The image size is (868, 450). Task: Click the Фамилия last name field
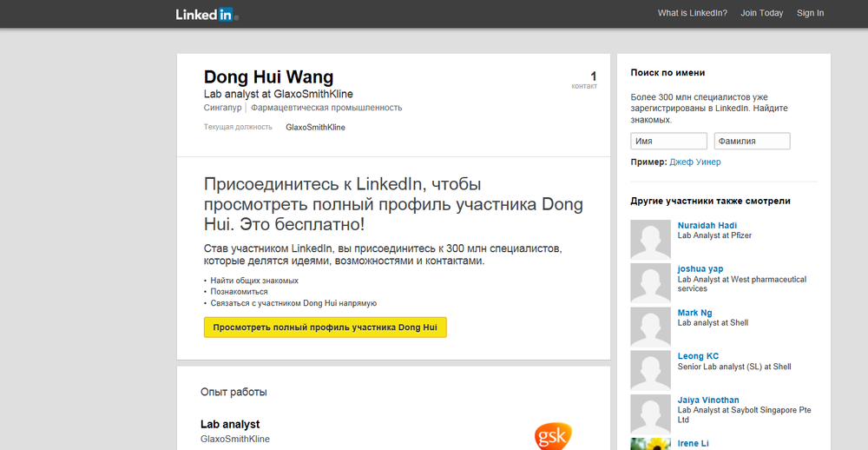(x=752, y=141)
